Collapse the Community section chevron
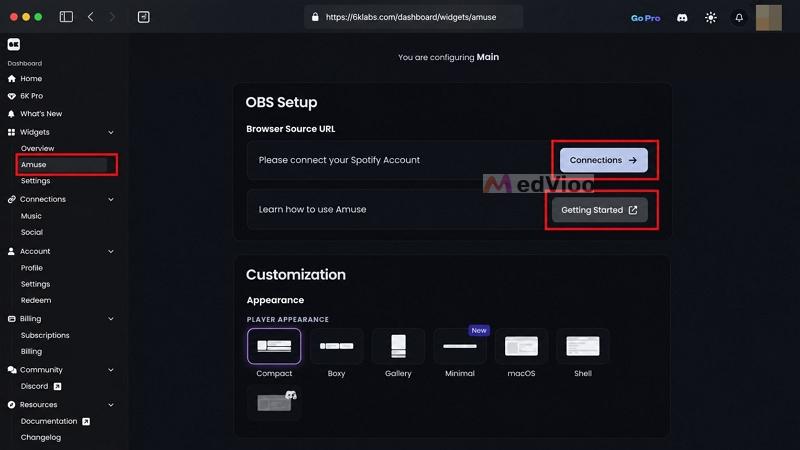Viewport: 800px width, 450px height. [x=111, y=370]
